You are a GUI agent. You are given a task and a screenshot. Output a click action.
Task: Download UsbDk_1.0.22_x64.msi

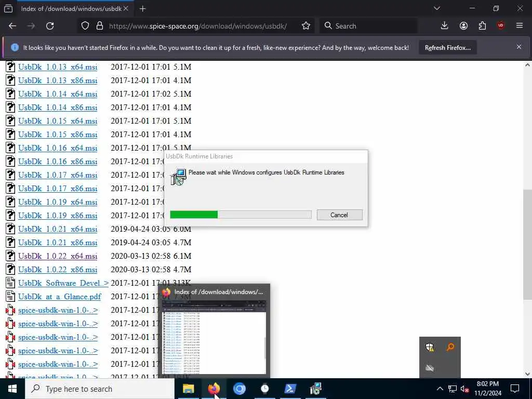58,256
